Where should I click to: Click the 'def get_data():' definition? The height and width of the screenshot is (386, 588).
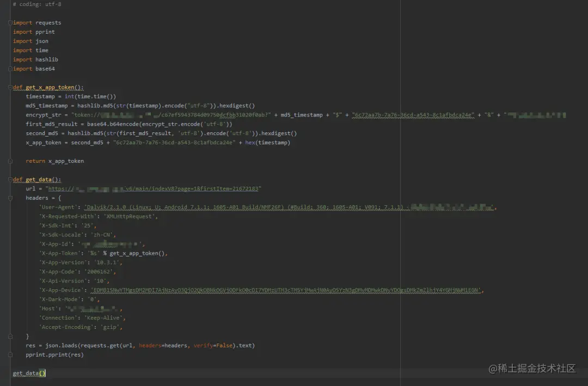pyautogui.click(x=37, y=180)
